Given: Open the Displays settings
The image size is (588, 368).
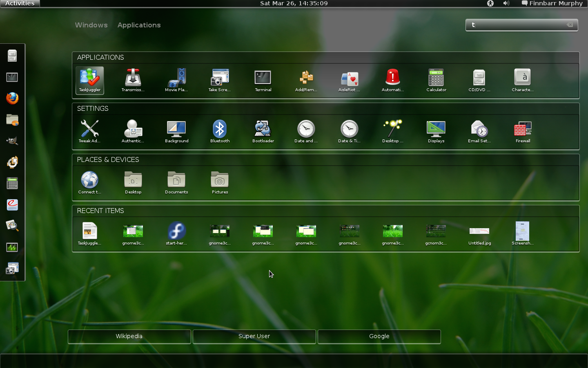Looking at the screenshot, I should click(x=436, y=132).
